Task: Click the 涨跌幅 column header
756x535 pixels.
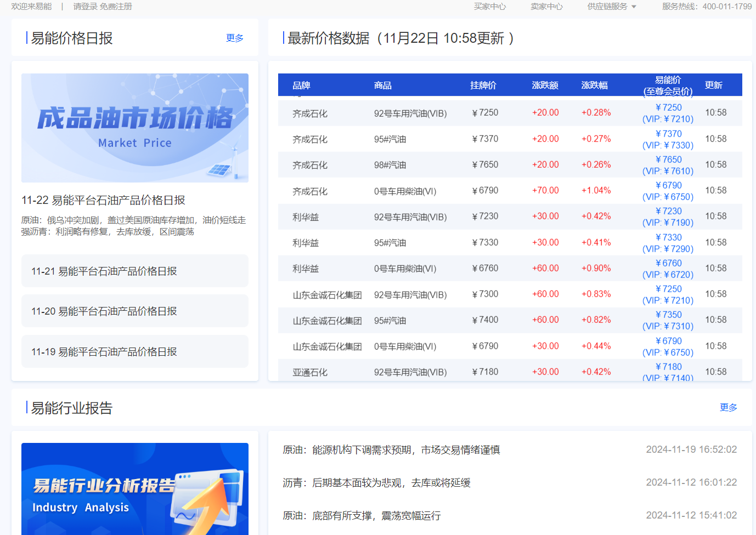Action: pos(595,85)
